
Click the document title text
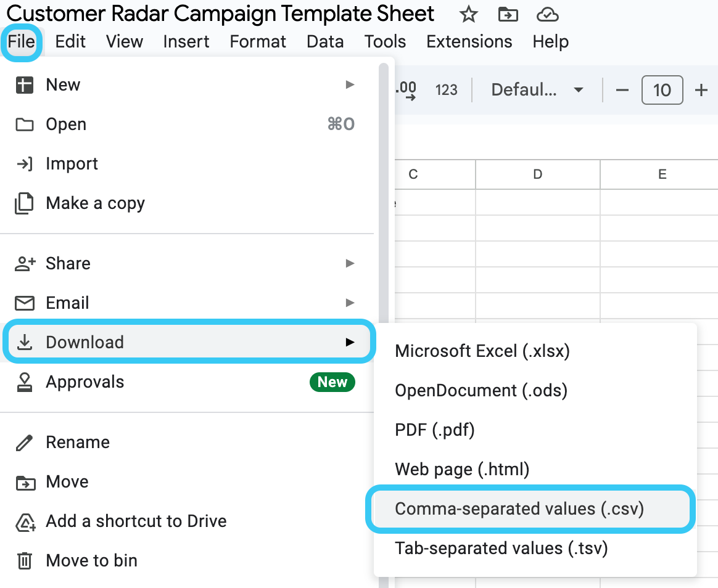[x=220, y=14]
